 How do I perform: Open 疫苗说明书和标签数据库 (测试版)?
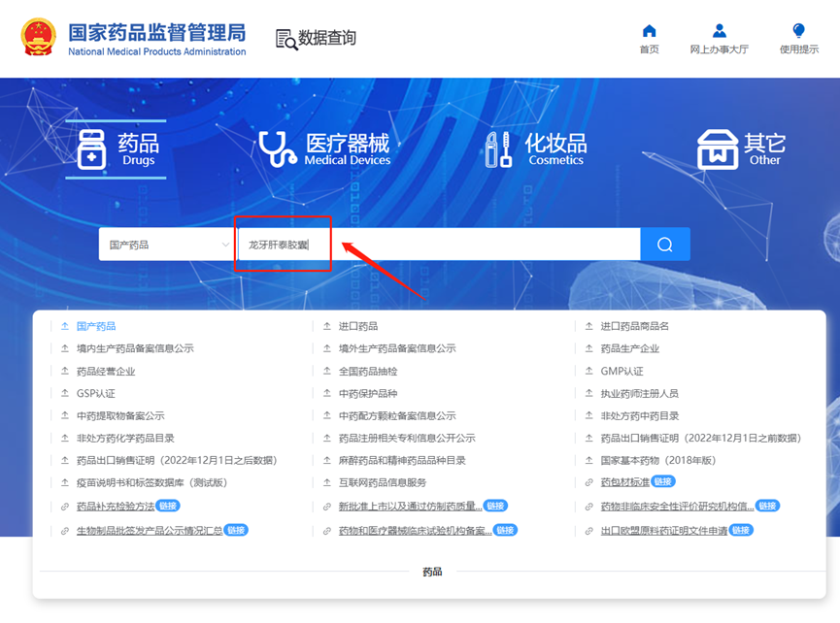click(151, 483)
